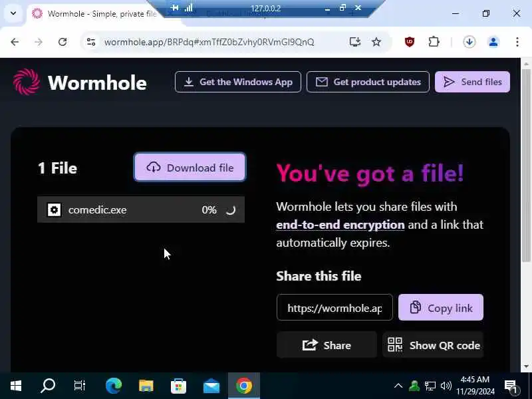The image size is (532, 399).
Task: Click the Wormhole brand name
Action: [x=97, y=82]
